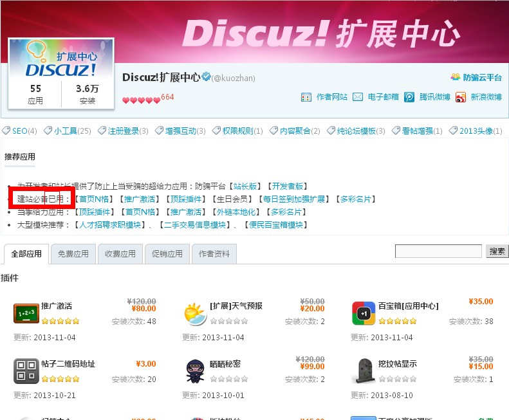This screenshot has width=509, height=420.
Task: Open the 站长版 link
Action: tap(245, 186)
